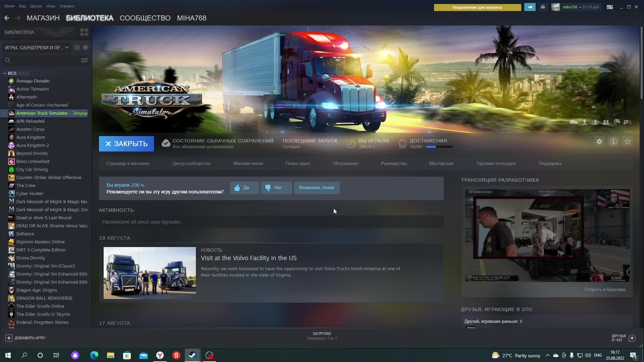
Task: Switch library to grid view icon
Action: [84, 32]
